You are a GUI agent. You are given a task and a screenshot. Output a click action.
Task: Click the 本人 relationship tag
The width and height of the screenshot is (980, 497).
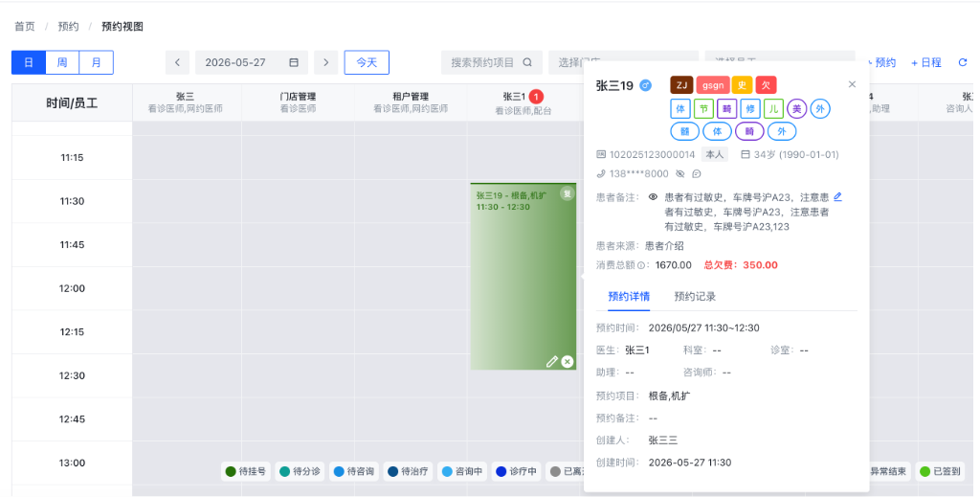pyautogui.click(x=714, y=154)
